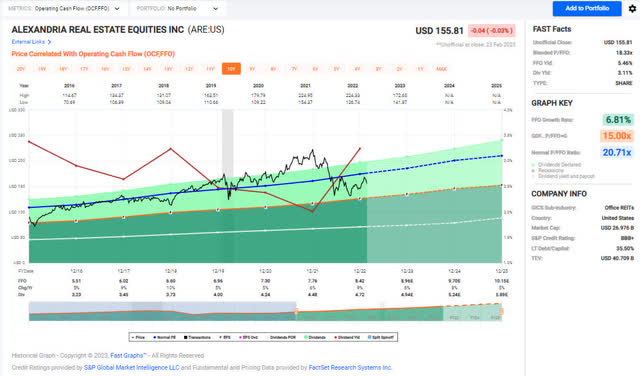Grab the right handle of range navigator
This screenshot has height=376, width=640.
click(x=502, y=312)
